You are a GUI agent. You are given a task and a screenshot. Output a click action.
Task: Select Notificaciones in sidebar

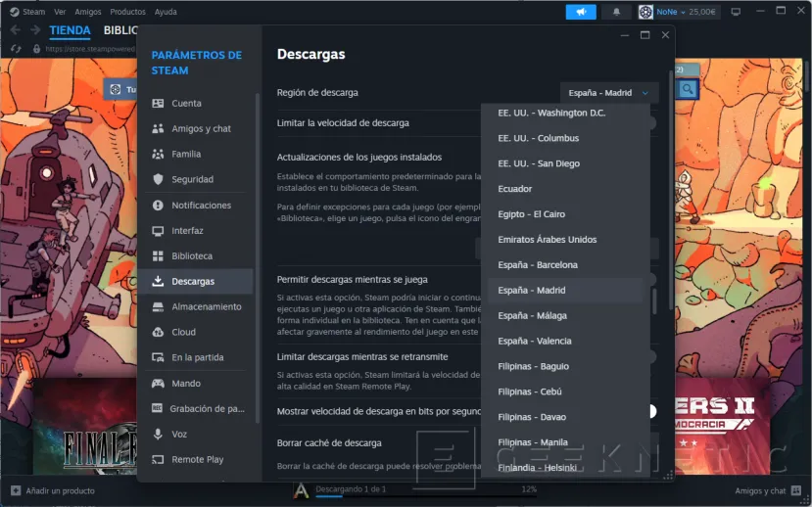pos(195,206)
